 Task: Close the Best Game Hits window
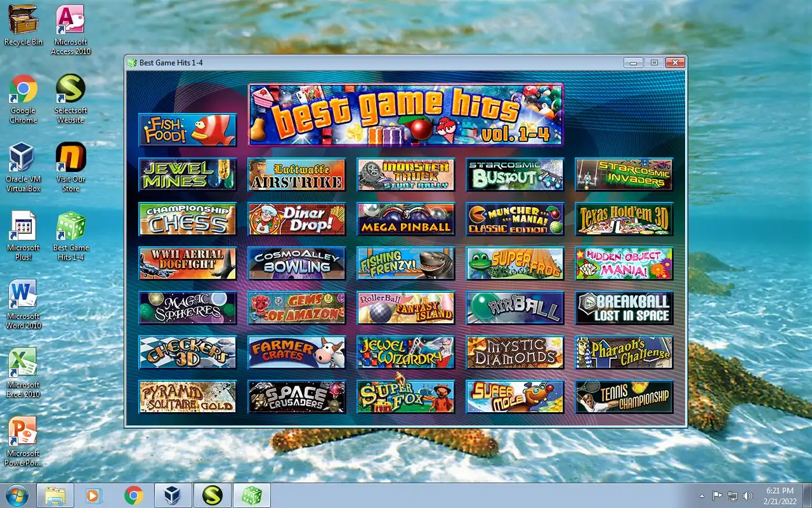(675, 62)
